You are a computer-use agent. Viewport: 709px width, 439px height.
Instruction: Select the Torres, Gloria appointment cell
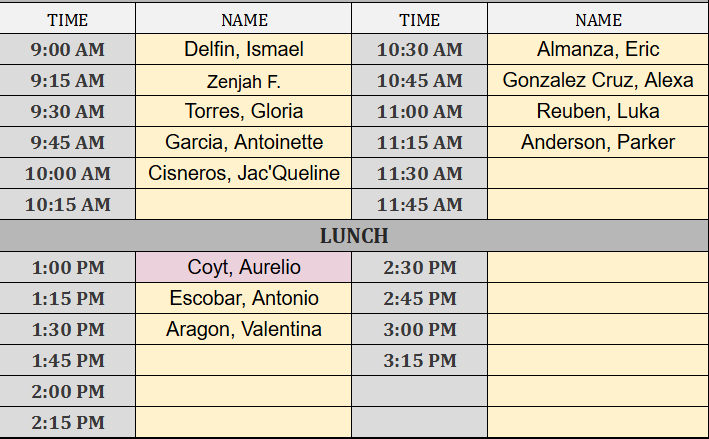coord(244,111)
